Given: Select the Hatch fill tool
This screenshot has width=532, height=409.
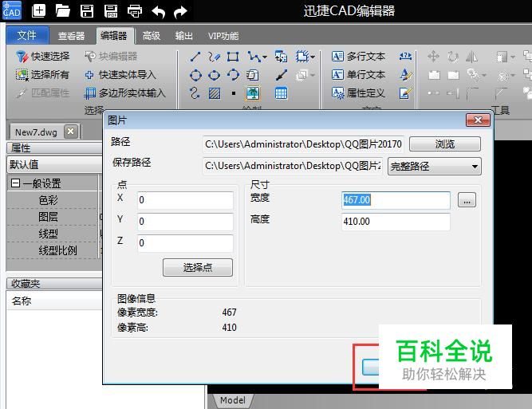Looking at the screenshot, I should (x=215, y=93).
